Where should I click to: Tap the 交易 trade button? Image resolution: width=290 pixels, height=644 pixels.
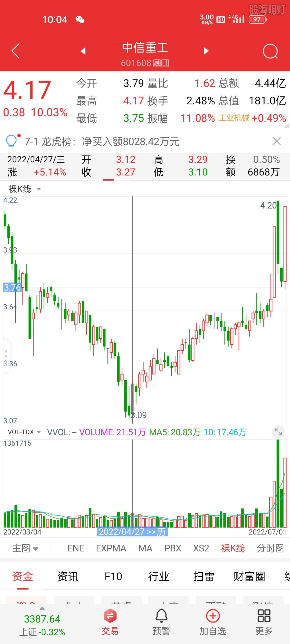110,622
